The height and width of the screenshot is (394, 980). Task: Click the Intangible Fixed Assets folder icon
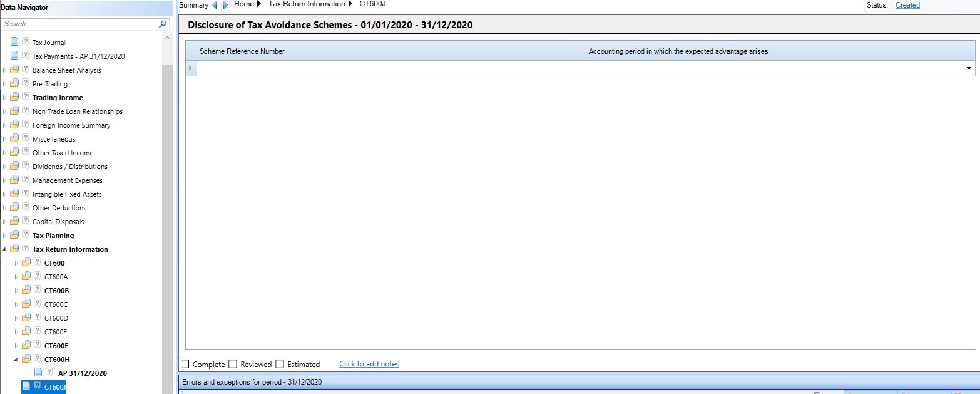pyautogui.click(x=14, y=194)
